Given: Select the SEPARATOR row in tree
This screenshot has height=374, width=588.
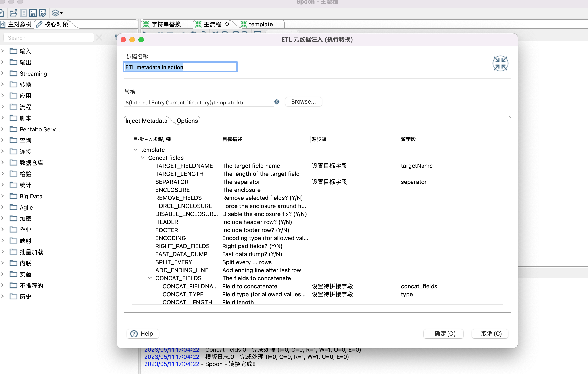Looking at the screenshot, I should [x=172, y=182].
